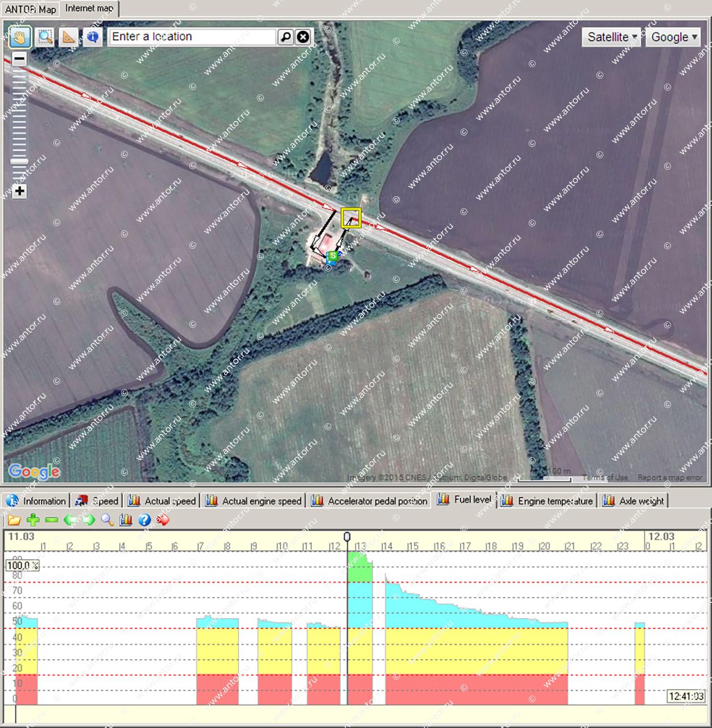This screenshot has width=712, height=728.
Task: Click the 100,0 % value label
Action: pos(23,565)
